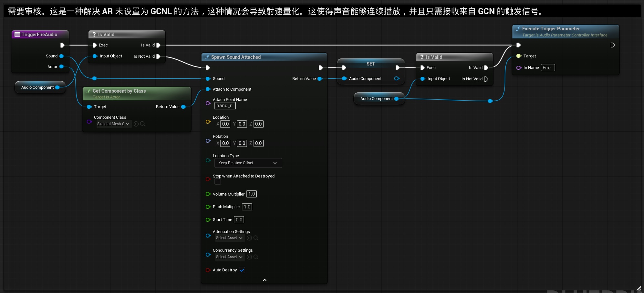Enable Stop when Attached to Destroyed
Viewport: 644px width, 293px height.
pyautogui.click(x=218, y=182)
